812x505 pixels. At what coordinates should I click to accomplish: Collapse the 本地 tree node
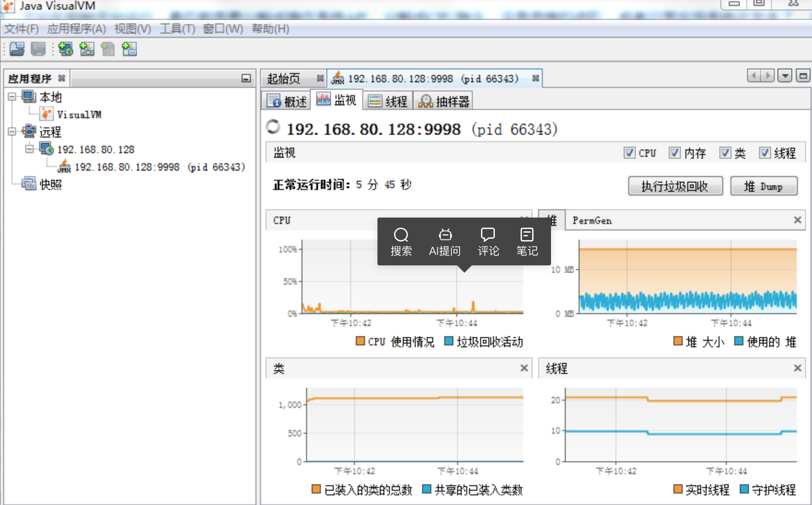coord(12,97)
